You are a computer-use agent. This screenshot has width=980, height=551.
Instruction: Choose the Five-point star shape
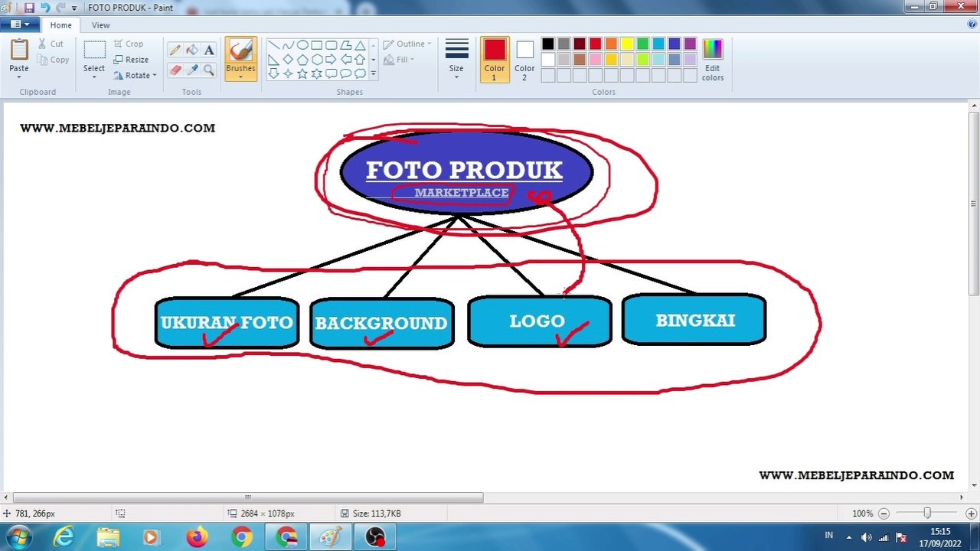[x=302, y=73]
